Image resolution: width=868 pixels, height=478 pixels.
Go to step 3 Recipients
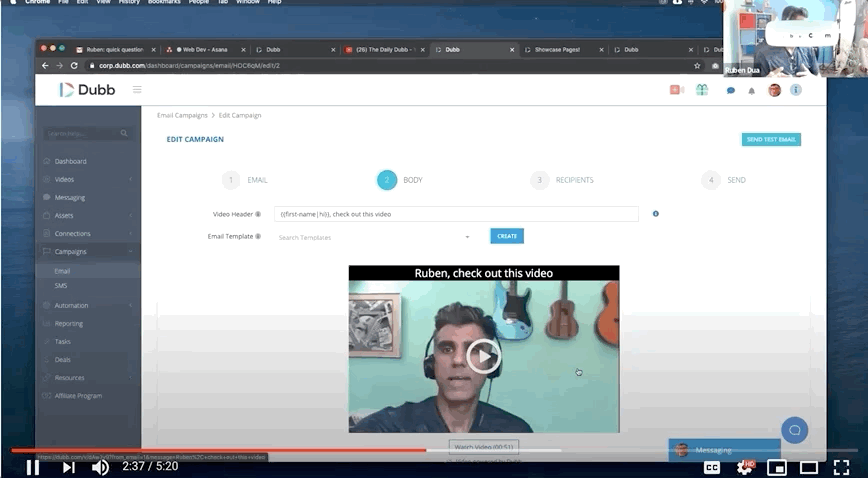562,180
